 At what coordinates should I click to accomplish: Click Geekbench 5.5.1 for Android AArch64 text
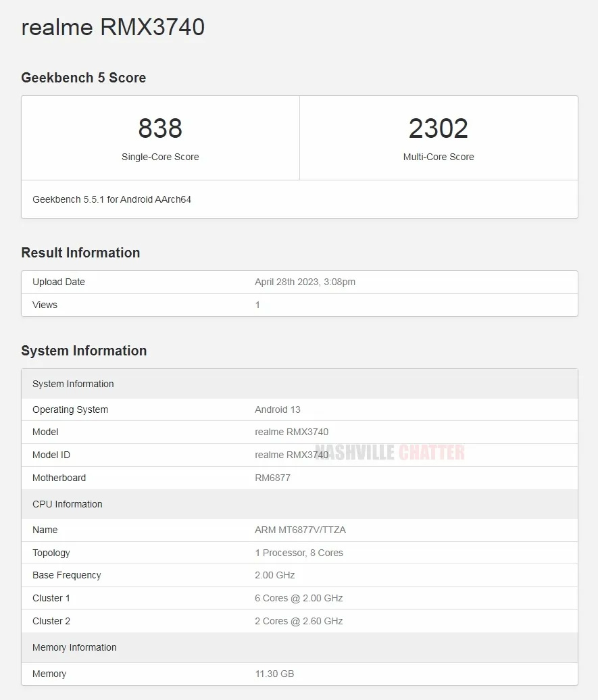click(x=111, y=199)
